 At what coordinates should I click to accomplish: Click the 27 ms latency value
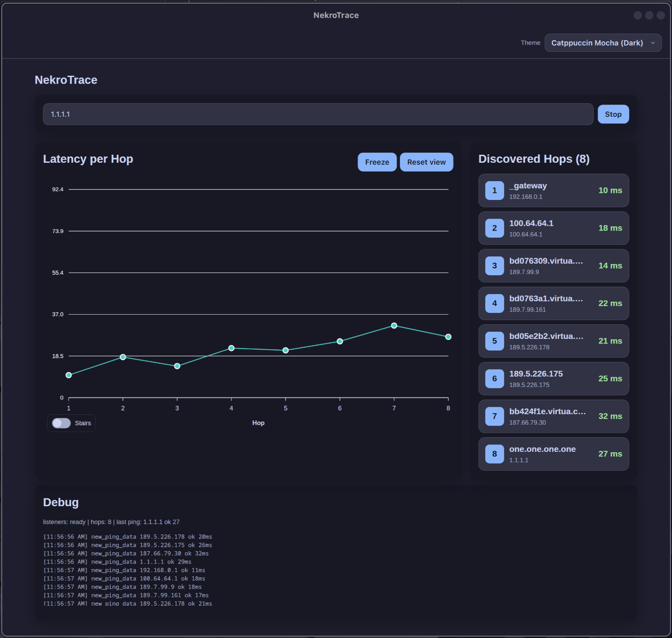click(x=610, y=454)
